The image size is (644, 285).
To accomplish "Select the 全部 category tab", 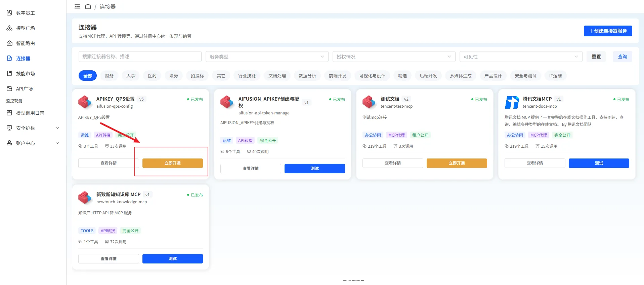I will 88,76.
